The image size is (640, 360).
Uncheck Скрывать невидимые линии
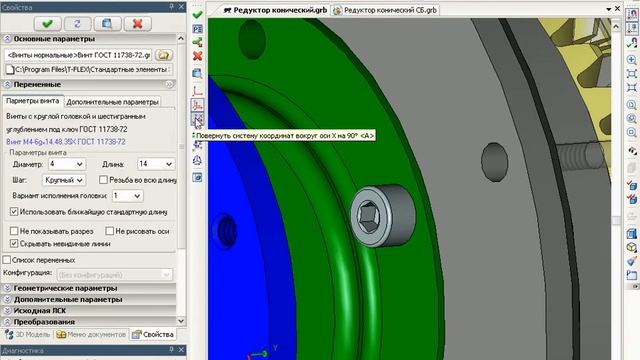pos(14,244)
